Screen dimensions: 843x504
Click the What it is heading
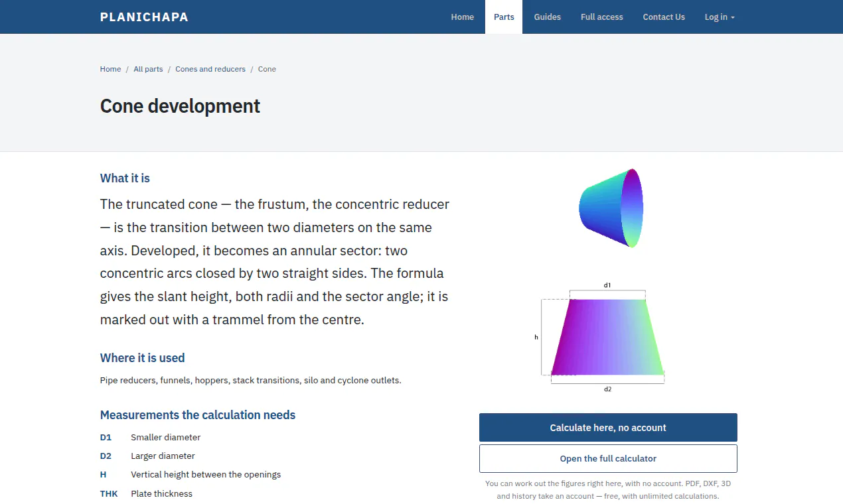click(x=125, y=178)
